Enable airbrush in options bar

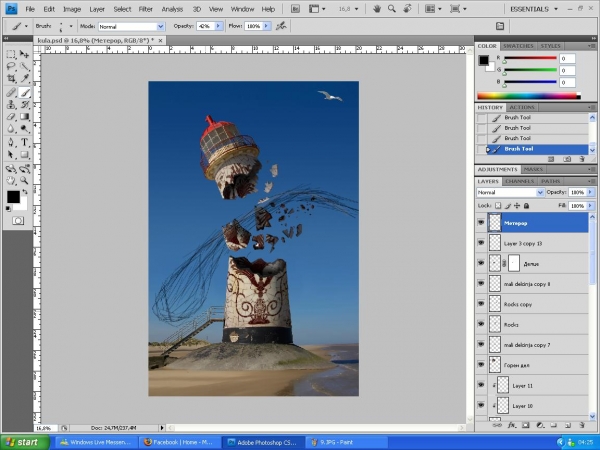tap(281, 26)
